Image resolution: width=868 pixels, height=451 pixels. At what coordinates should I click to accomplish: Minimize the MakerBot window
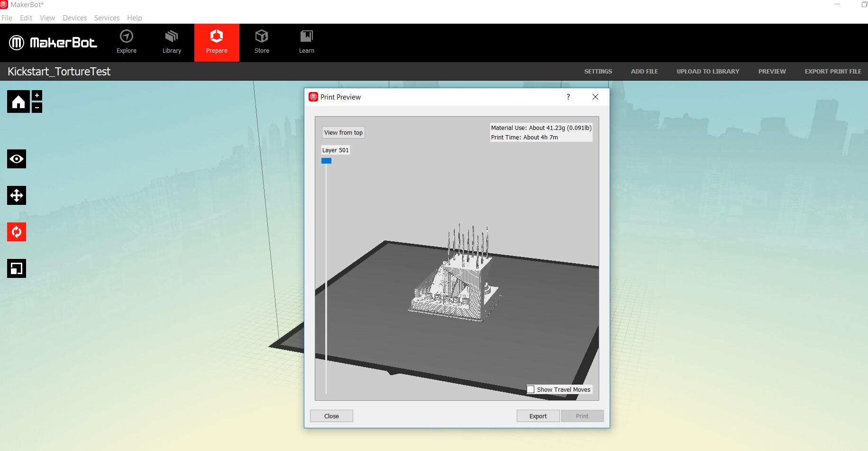click(x=837, y=4)
